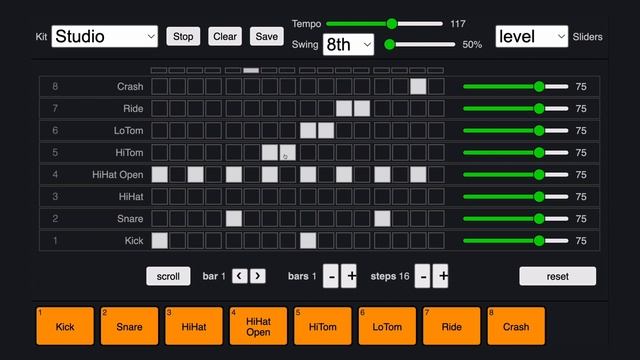
Task: Enable HiHat row step 1
Action: point(160,197)
